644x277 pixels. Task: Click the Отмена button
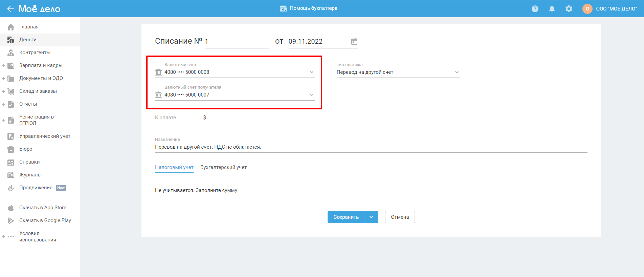pos(400,217)
